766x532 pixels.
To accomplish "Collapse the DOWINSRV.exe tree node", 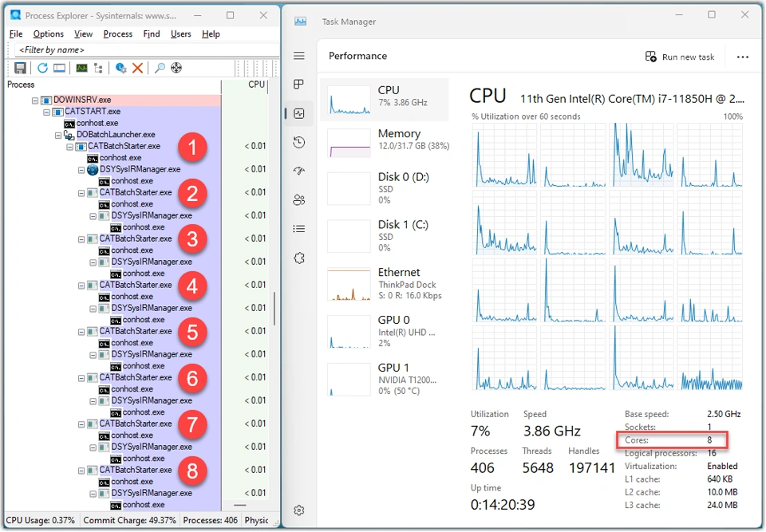I will click(x=34, y=100).
